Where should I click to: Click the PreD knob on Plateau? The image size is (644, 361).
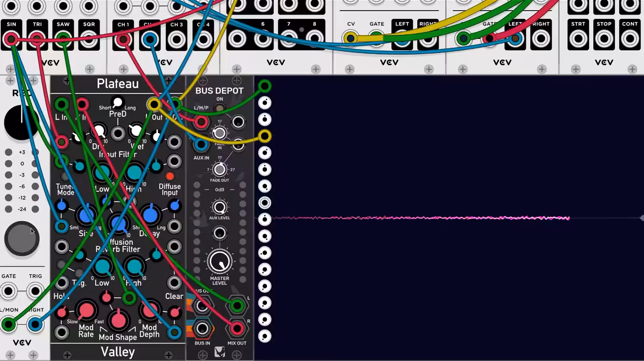[117, 102]
